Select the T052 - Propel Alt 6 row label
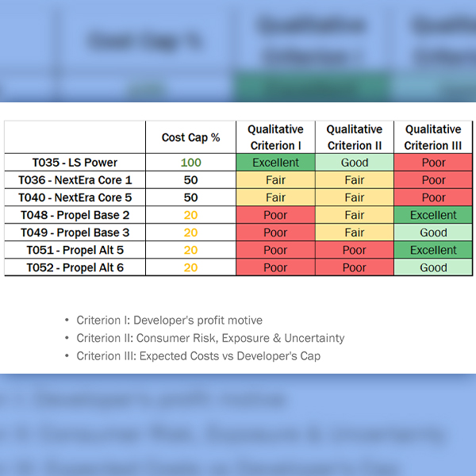The width and height of the screenshot is (476, 476). (x=75, y=267)
